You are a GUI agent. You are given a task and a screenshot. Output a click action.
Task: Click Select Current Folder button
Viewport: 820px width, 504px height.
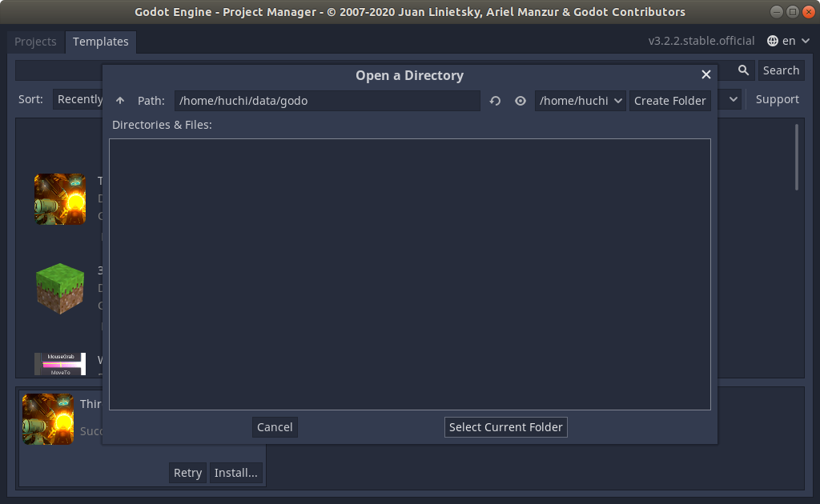coord(506,427)
